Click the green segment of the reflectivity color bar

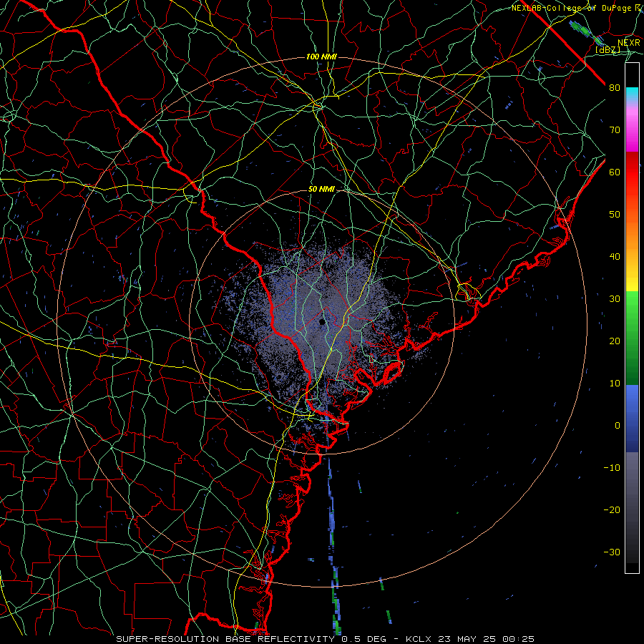click(632, 338)
